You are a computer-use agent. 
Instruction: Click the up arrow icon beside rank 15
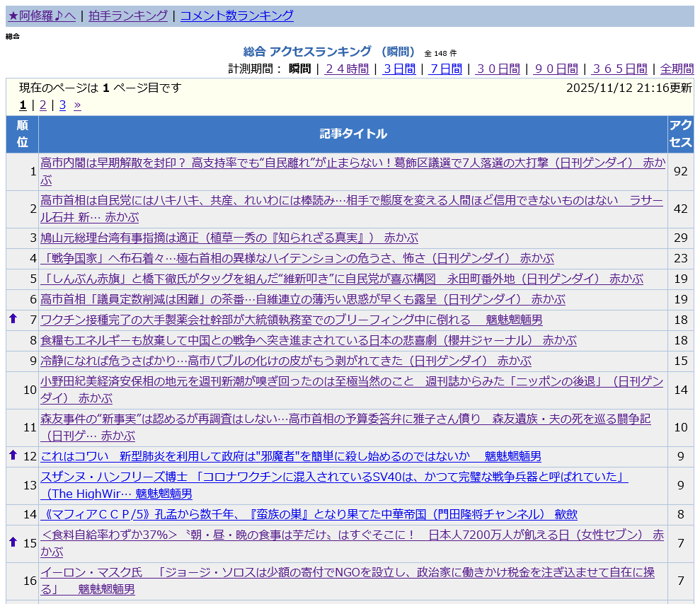coord(13,542)
